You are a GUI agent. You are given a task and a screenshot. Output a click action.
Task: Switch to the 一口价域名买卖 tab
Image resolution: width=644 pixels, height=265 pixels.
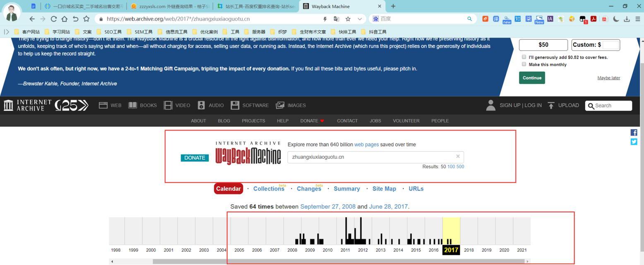(84, 6)
